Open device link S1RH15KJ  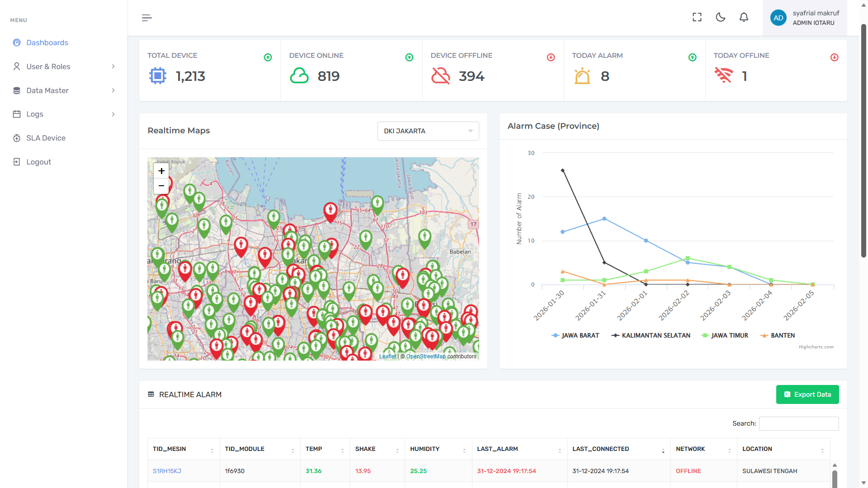tap(167, 471)
